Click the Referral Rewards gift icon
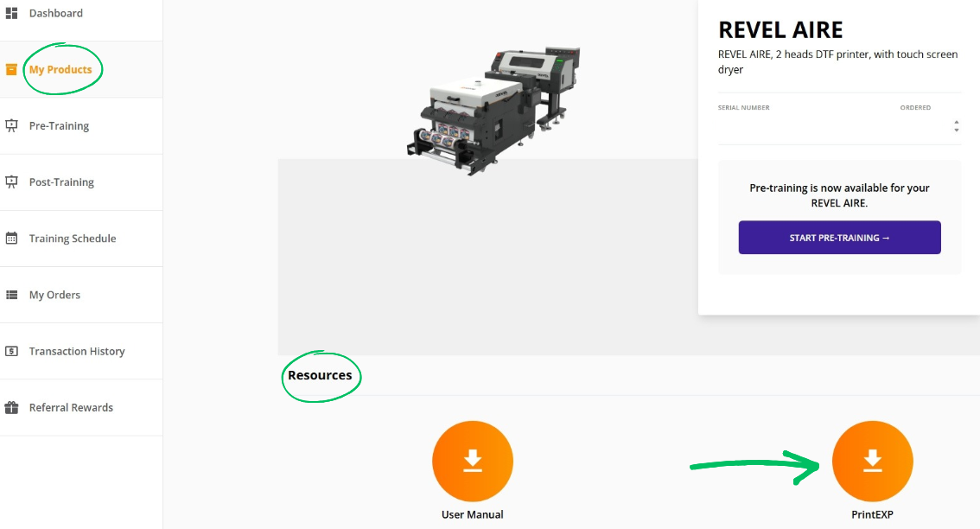 click(11, 408)
